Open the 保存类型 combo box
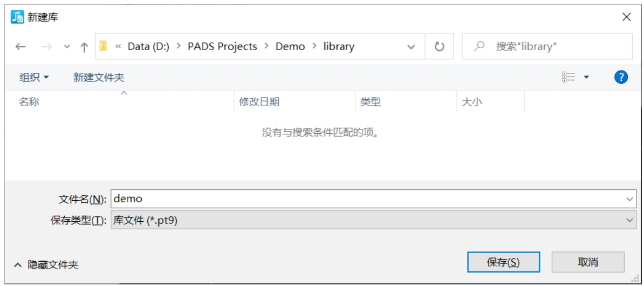The width and height of the screenshot is (644, 286). (x=373, y=220)
